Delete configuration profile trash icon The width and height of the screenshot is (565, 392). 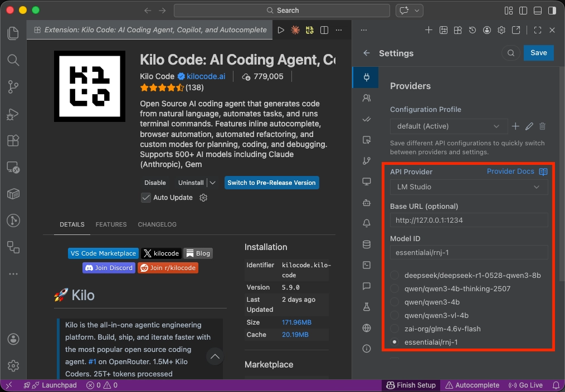click(x=542, y=126)
